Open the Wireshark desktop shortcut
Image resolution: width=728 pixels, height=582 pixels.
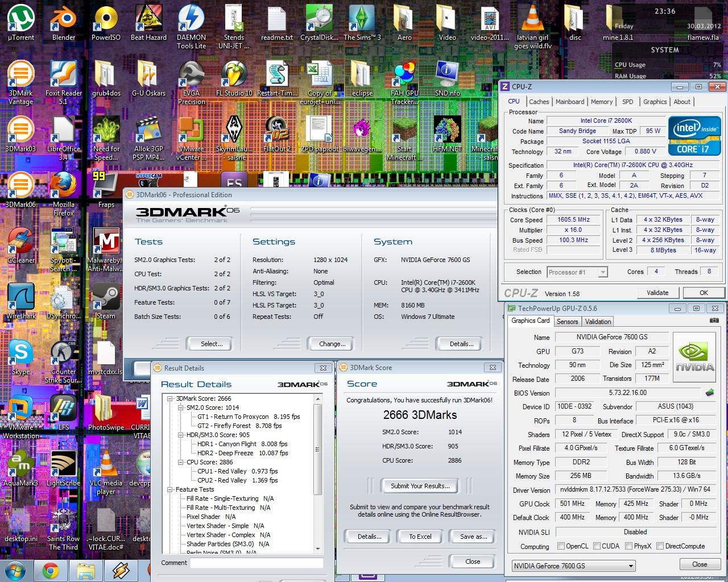click(x=20, y=302)
